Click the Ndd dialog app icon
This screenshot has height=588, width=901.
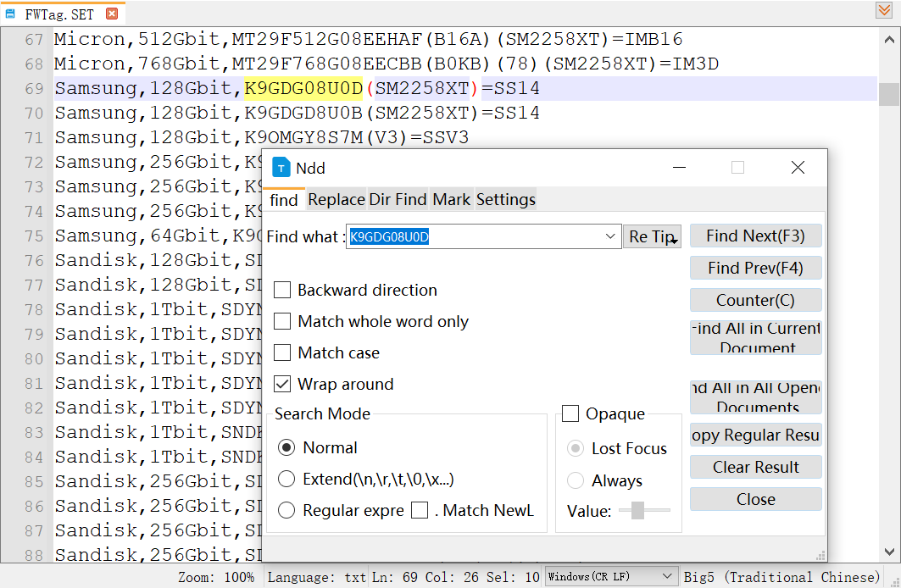click(281, 168)
